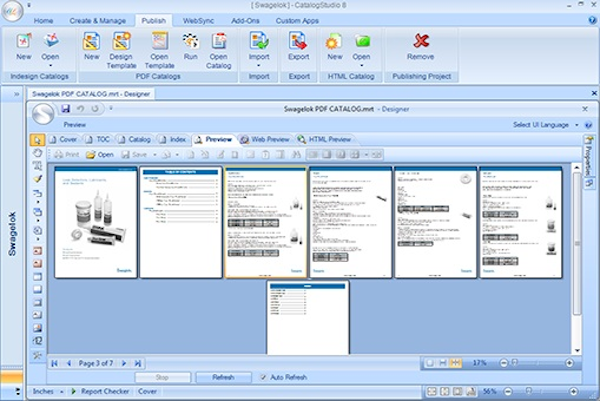Go to the next preview page
Image resolution: width=600 pixels, height=401 pixels.
click(124, 363)
